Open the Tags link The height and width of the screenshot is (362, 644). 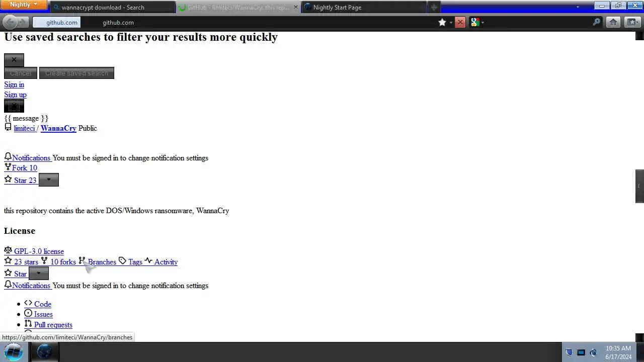click(x=135, y=262)
